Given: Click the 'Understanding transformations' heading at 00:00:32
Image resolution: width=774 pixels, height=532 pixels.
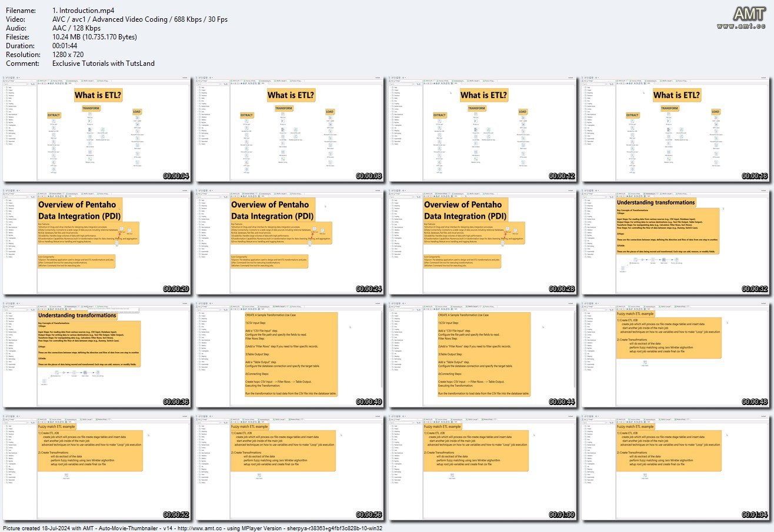Looking at the screenshot, I should click(x=655, y=202).
